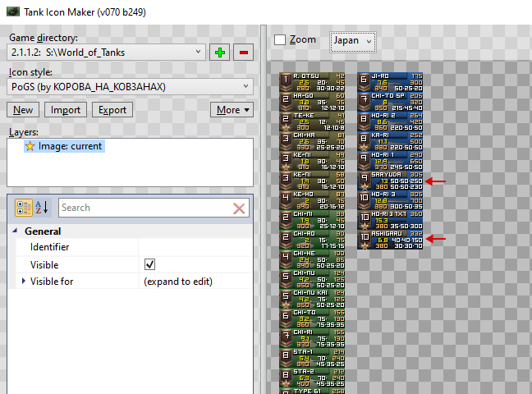Click the CHI-NU KAI tank icon

tap(312, 298)
